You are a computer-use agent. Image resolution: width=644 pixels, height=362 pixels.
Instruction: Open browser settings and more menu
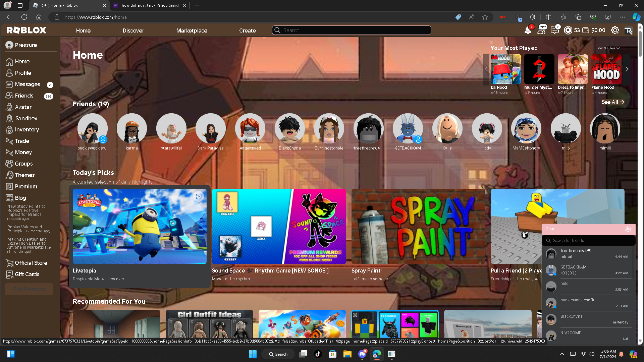click(623, 17)
